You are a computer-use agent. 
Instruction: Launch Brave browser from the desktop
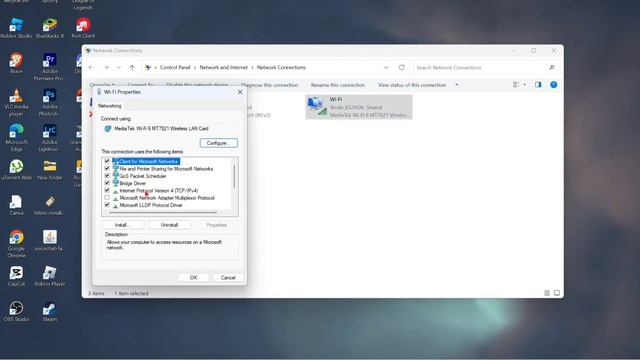[16, 63]
